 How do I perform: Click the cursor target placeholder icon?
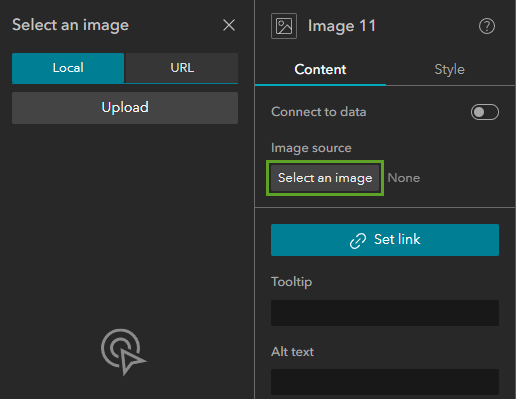coord(123,351)
